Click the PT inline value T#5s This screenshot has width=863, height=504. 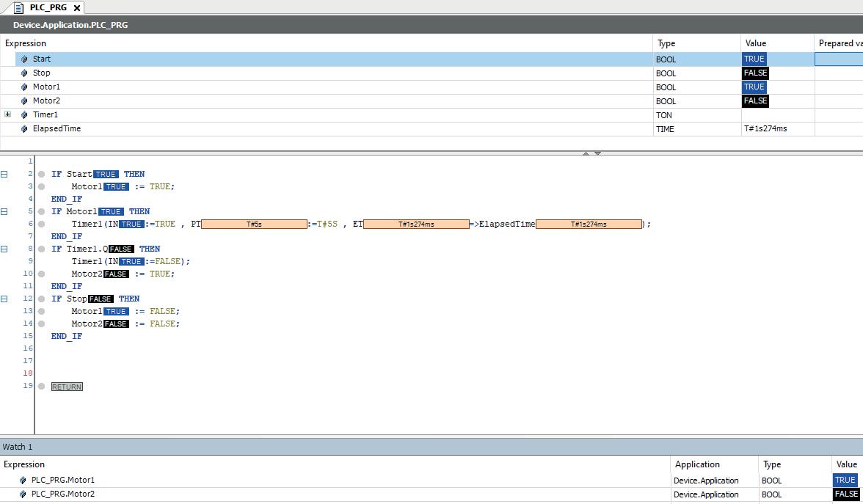(254, 224)
